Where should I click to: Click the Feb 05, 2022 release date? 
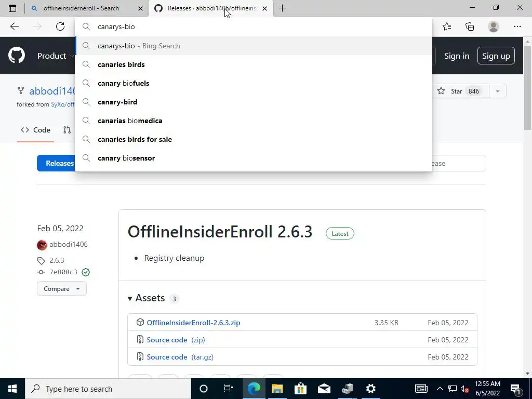point(60,229)
